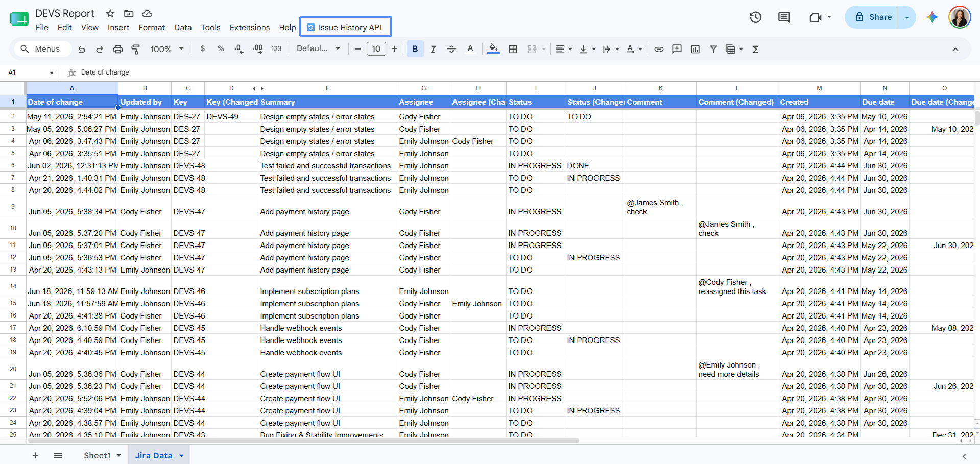Open the Extensions menu

coord(250,28)
